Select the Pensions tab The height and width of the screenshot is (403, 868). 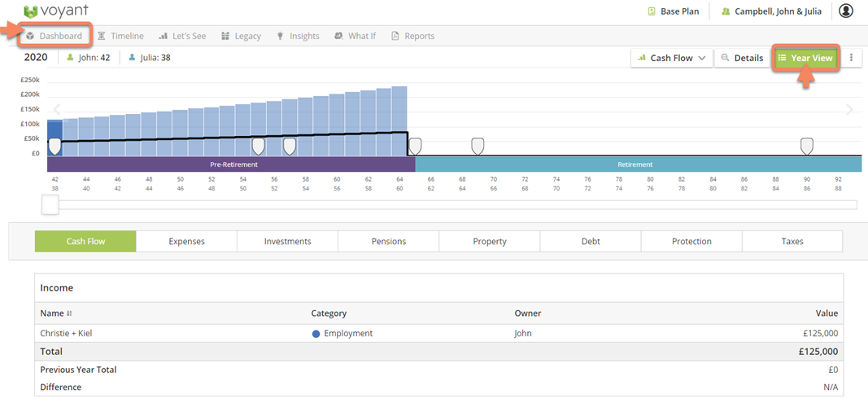pos(388,242)
